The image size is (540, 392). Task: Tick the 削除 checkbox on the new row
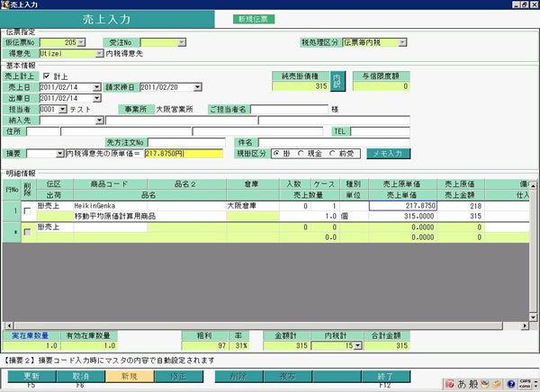(28, 232)
